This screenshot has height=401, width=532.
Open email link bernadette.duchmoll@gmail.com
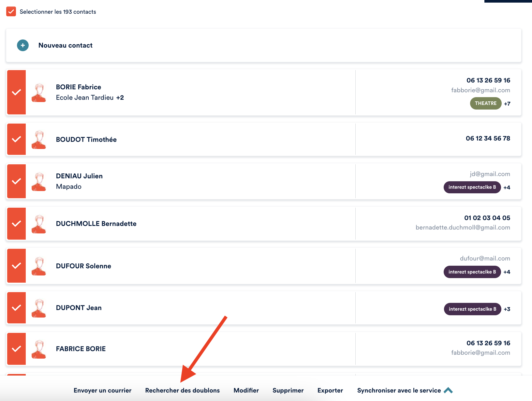pyautogui.click(x=463, y=228)
